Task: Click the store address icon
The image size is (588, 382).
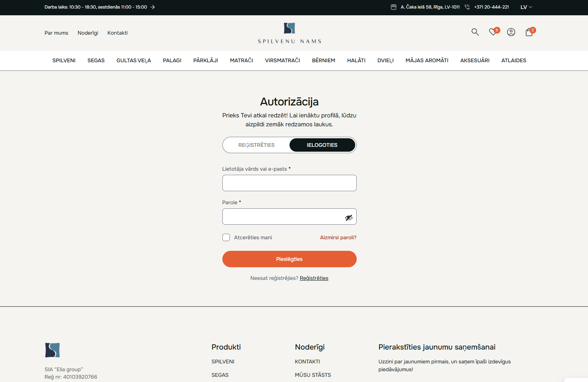Action: [394, 7]
